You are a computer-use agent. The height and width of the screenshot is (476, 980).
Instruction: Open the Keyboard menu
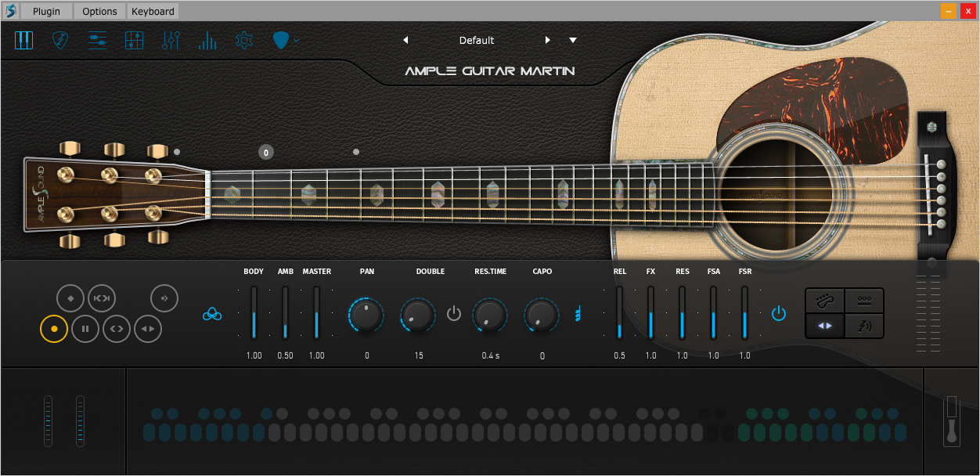coord(153,11)
